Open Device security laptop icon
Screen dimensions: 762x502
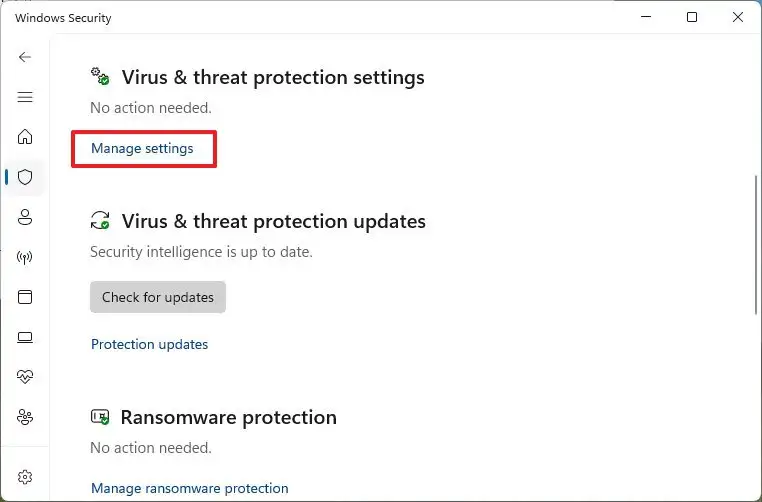tap(25, 337)
